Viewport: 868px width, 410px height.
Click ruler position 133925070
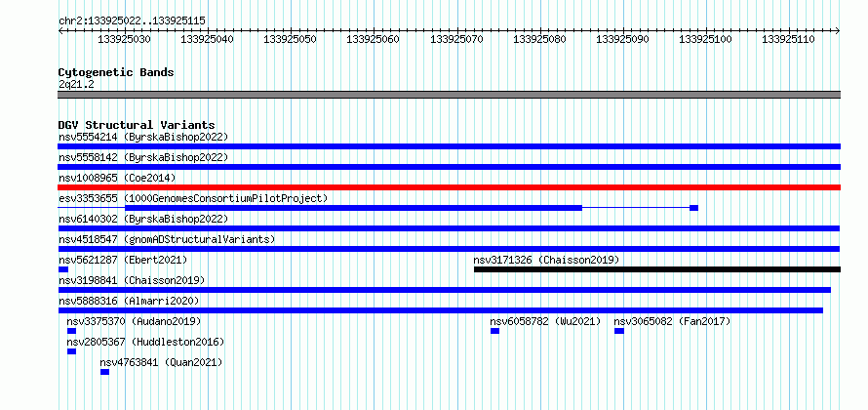(456, 39)
